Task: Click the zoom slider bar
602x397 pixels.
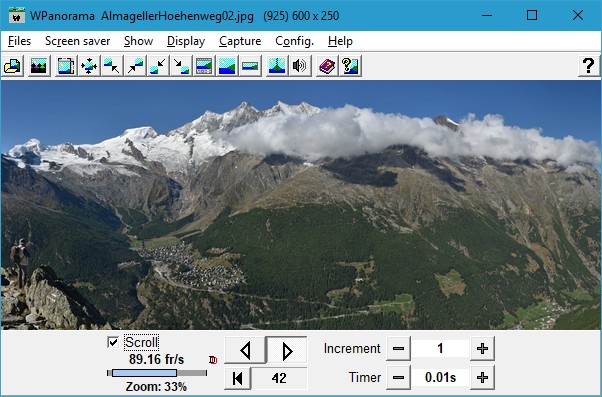Action: [157, 373]
